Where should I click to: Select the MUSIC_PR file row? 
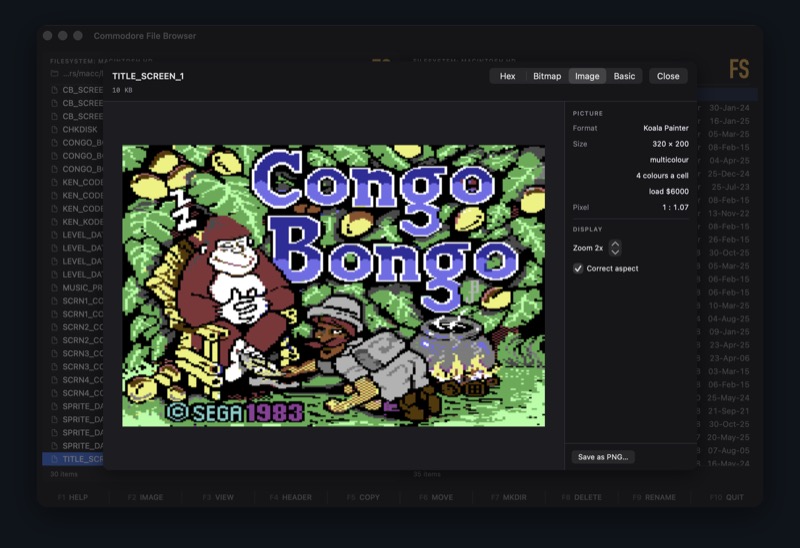pyautogui.click(x=73, y=288)
